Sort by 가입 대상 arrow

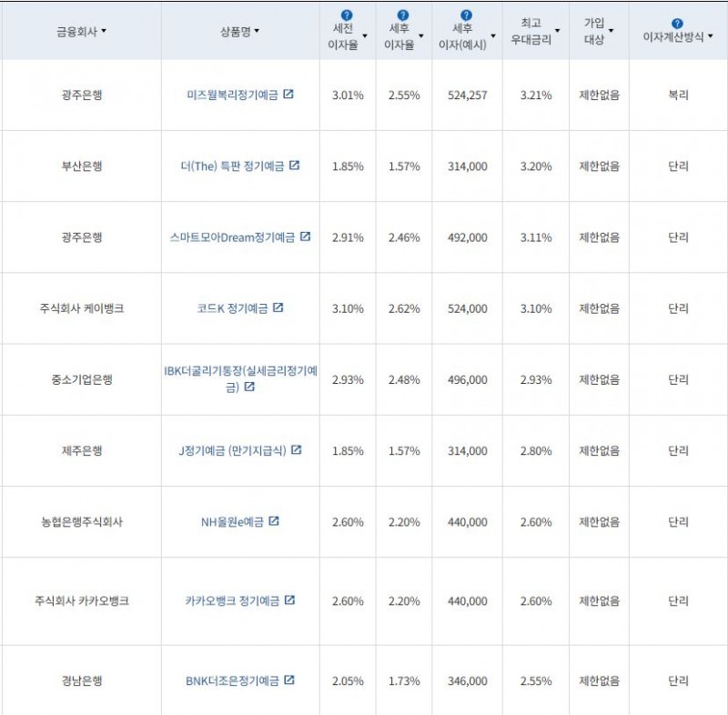point(611,31)
